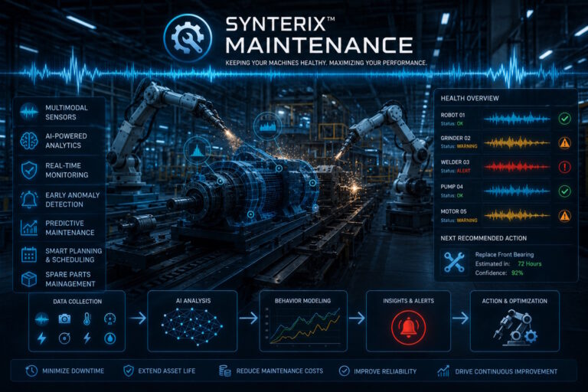Open the Data Collection stage card
Screen dimensions: 588x392
coord(77,321)
